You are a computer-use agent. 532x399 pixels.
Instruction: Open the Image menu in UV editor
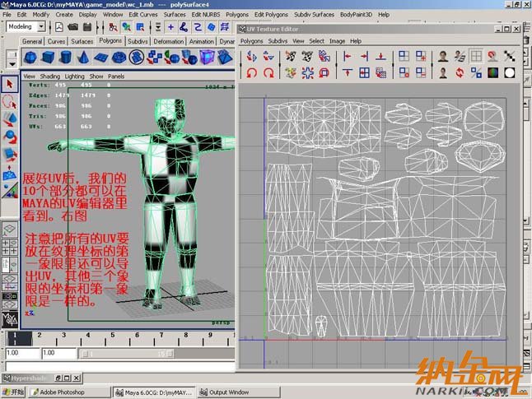click(338, 41)
